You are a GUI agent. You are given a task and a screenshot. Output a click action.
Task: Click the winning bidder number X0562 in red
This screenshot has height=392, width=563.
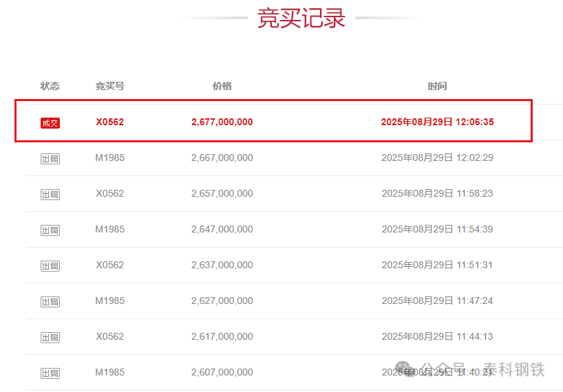pos(109,122)
